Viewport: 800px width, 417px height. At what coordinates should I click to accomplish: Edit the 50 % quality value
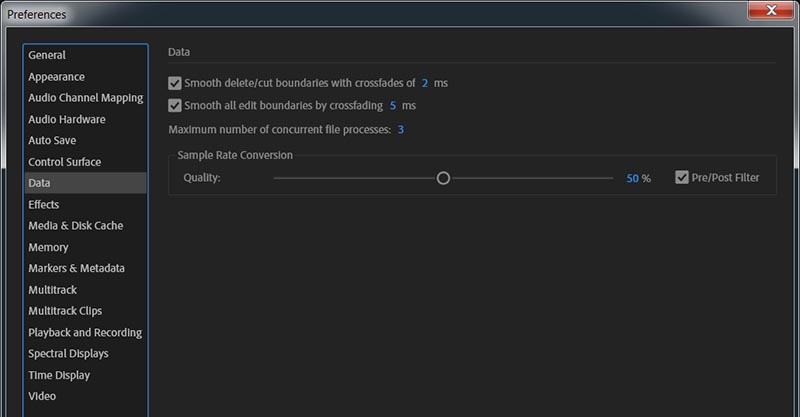click(633, 178)
